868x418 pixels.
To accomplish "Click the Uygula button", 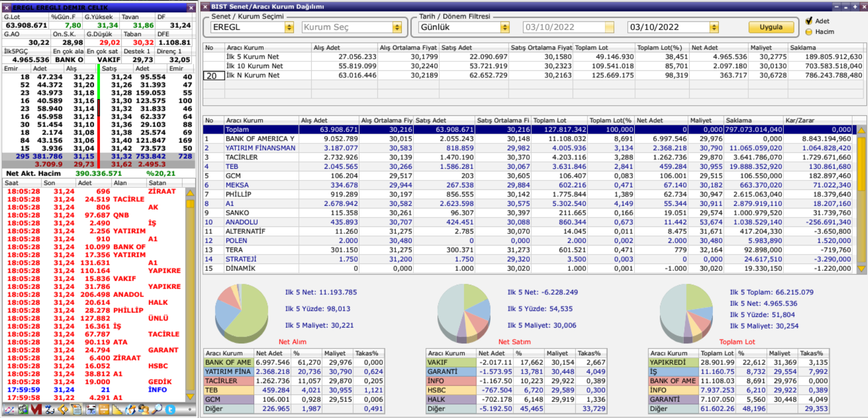I will tap(771, 27).
